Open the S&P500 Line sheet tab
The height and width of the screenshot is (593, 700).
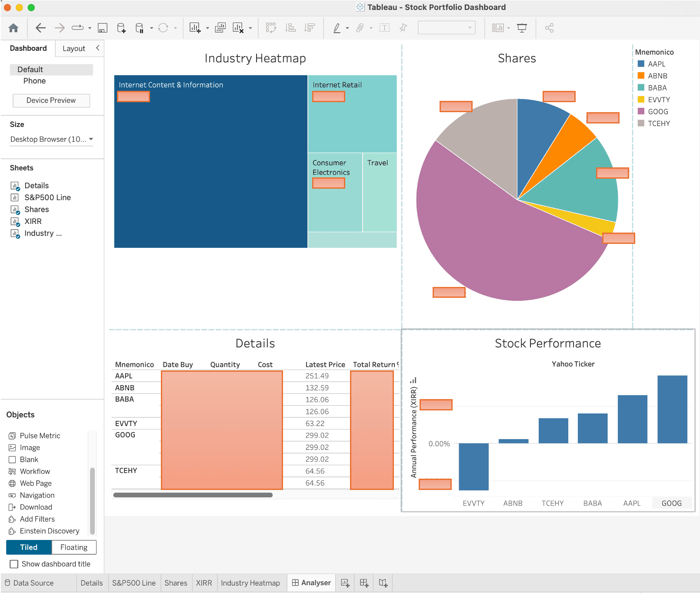click(134, 583)
